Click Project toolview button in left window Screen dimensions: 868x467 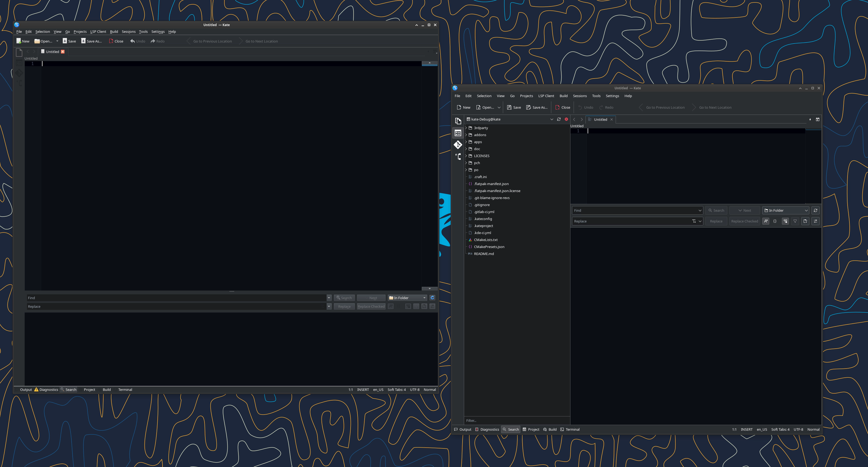pyautogui.click(x=87, y=390)
